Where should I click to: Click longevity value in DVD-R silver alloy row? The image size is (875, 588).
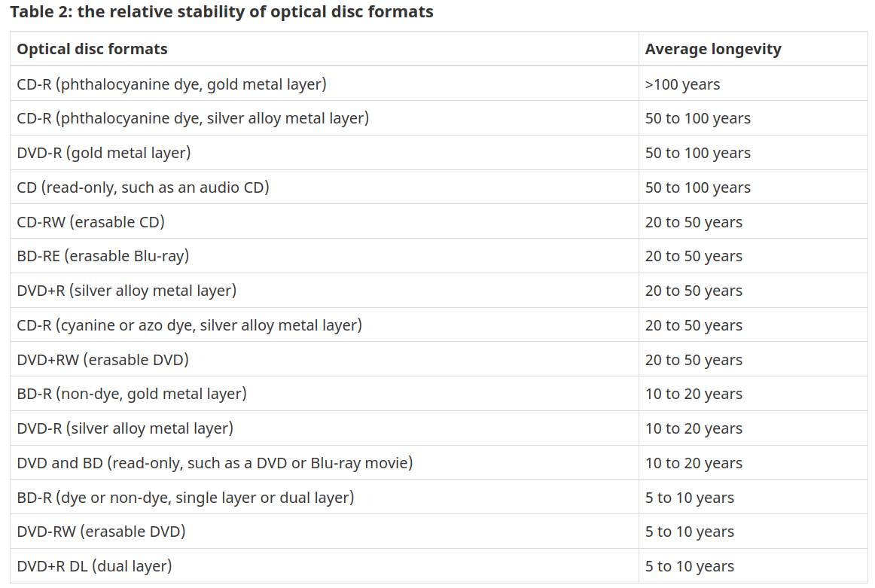point(694,428)
